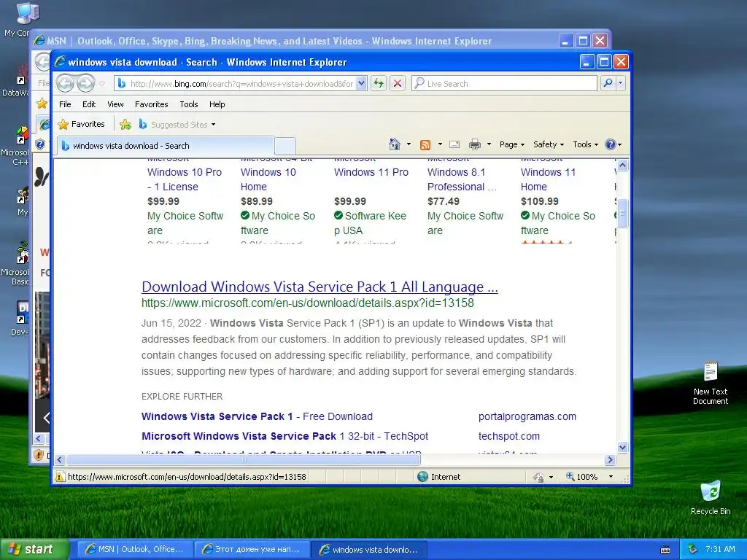Screen dimensions: 747x560
Task: Click the RSS feeds icon
Action: (425, 144)
